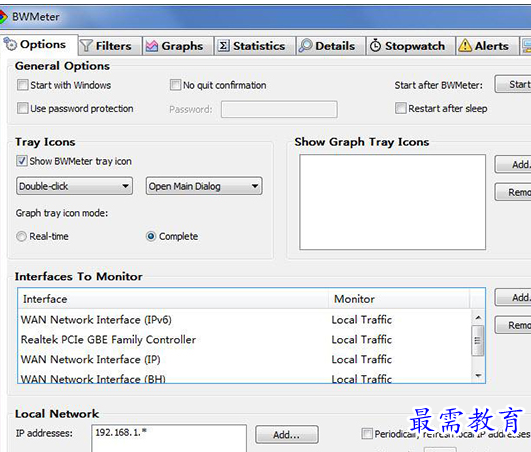Go to the Statistics tab
The image size is (531, 452).
tap(255, 46)
